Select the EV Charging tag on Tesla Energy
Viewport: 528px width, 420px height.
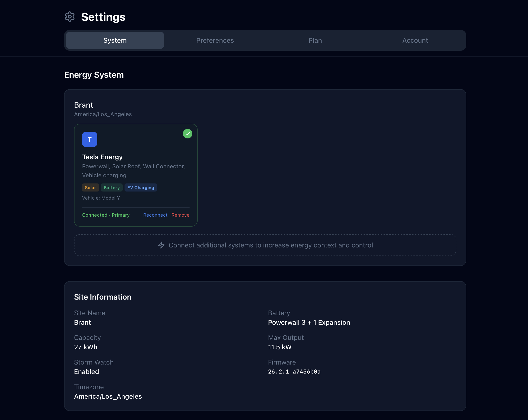tap(141, 187)
